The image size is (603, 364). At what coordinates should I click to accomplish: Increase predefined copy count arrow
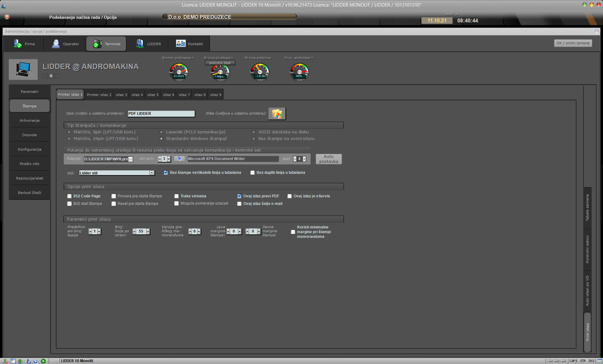pos(99,231)
